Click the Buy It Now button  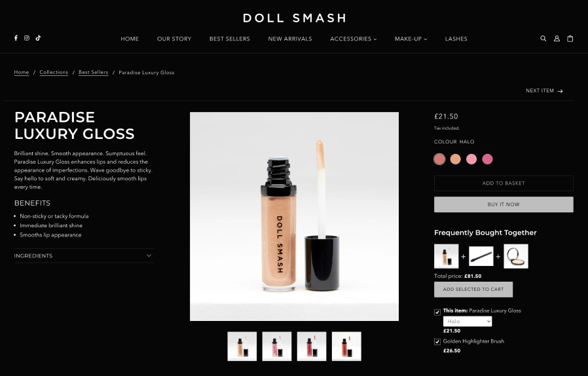click(504, 204)
